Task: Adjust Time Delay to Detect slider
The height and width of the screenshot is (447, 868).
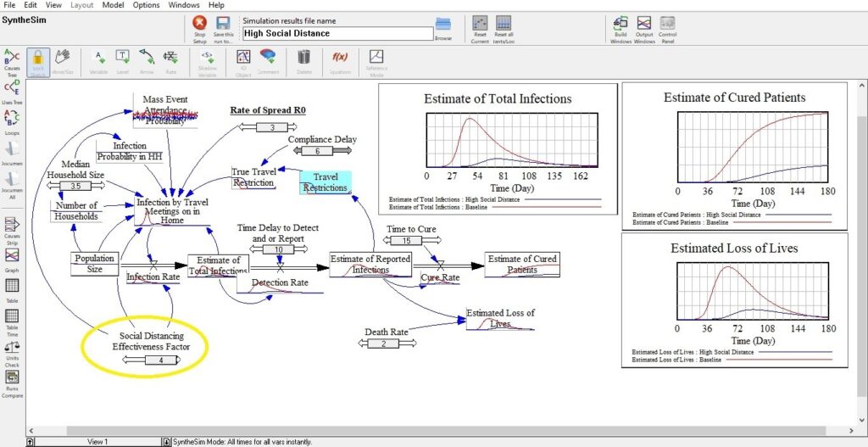Action: click(278, 250)
